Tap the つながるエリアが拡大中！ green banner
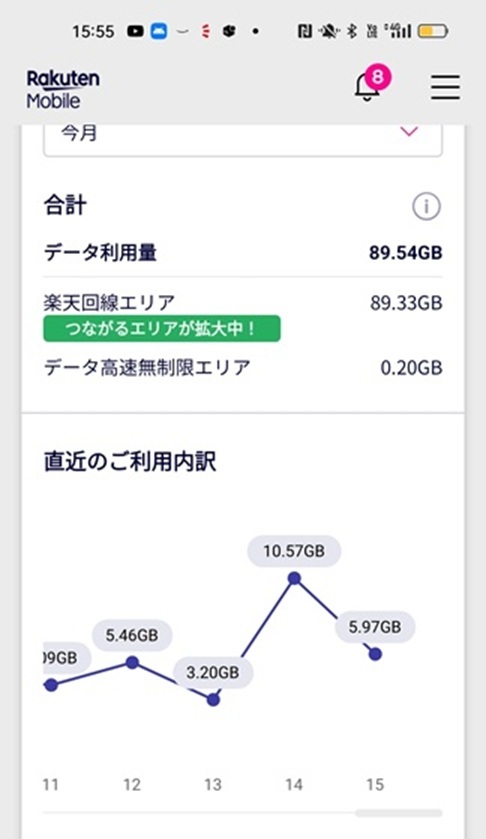 click(x=162, y=328)
